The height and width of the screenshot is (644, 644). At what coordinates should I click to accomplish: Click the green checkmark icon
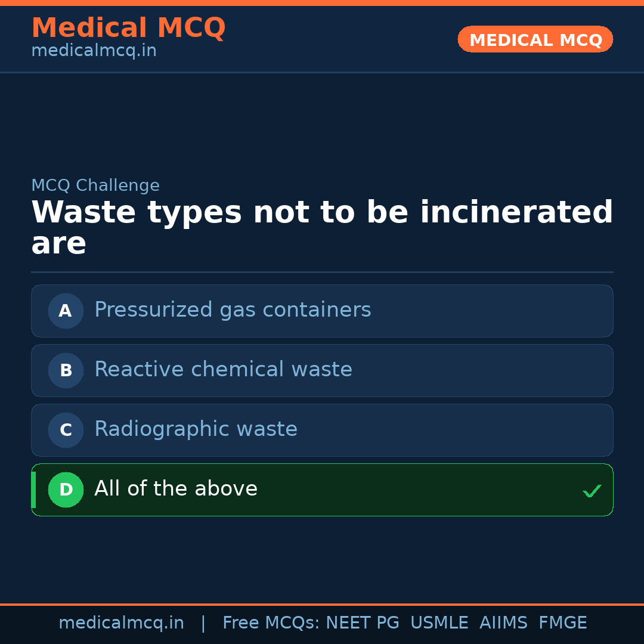coord(592,491)
